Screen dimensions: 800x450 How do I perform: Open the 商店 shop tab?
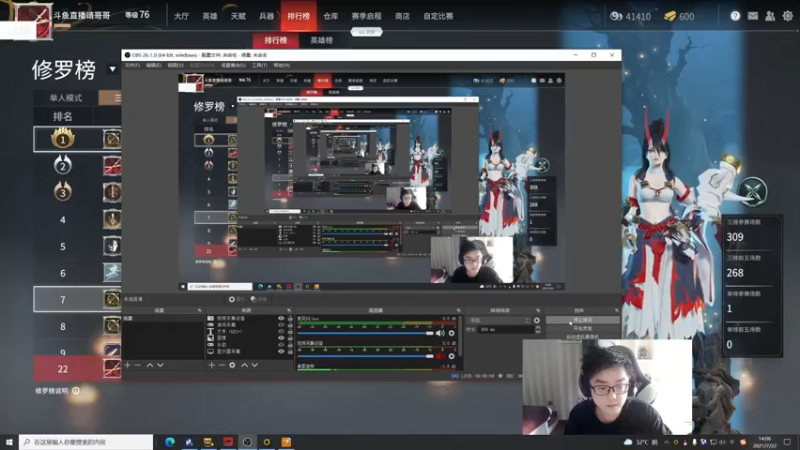(402, 16)
